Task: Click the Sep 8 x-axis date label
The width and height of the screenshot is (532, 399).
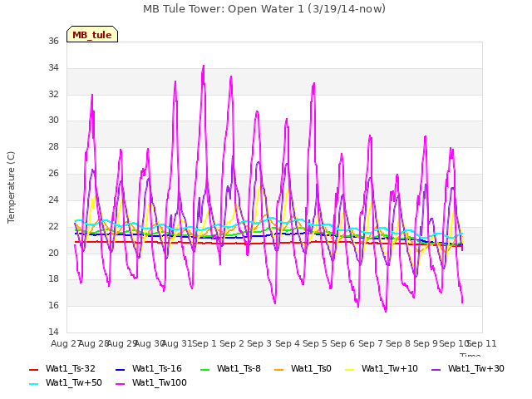Action: (398, 343)
